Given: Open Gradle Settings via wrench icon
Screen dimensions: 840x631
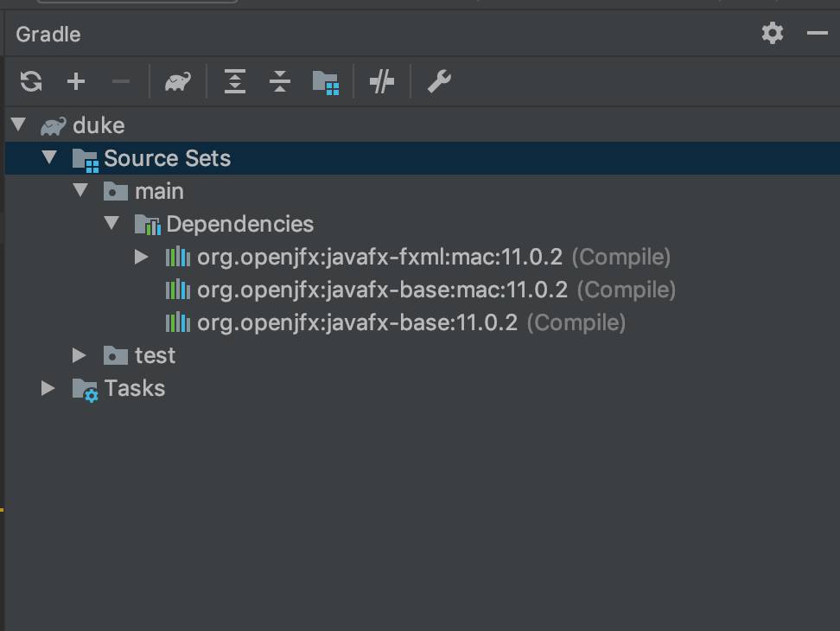Looking at the screenshot, I should (439, 82).
